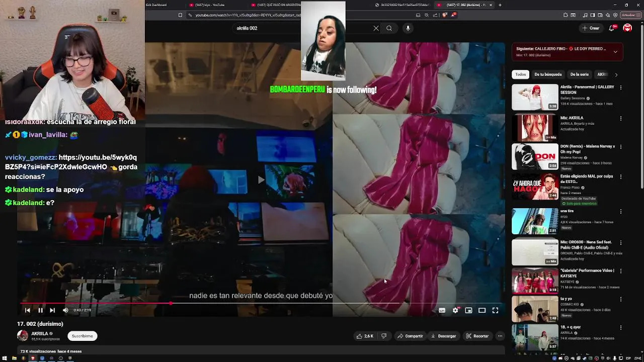Open the Brave Shields lion icon

(x=445, y=15)
